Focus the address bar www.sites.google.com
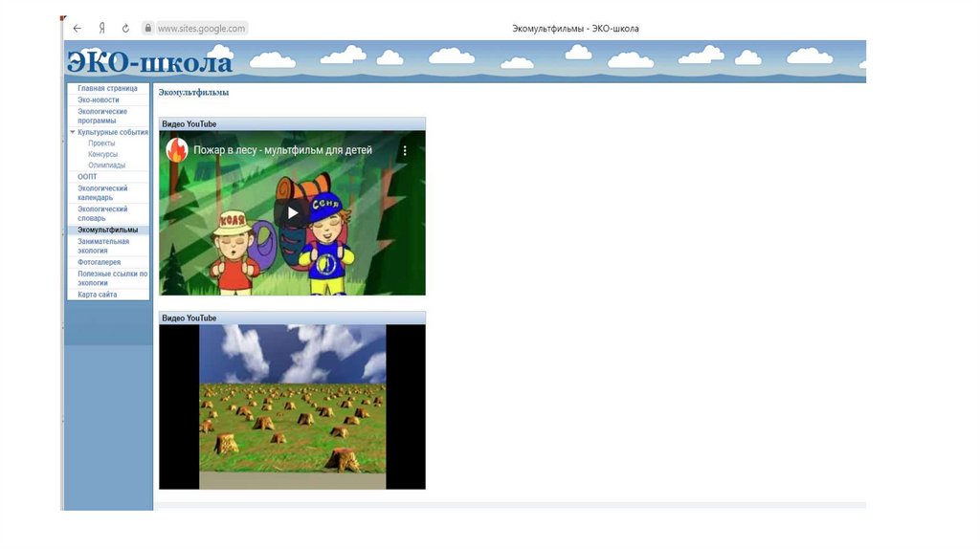The image size is (980, 549). pyautogui.click(x=201, y=28)
